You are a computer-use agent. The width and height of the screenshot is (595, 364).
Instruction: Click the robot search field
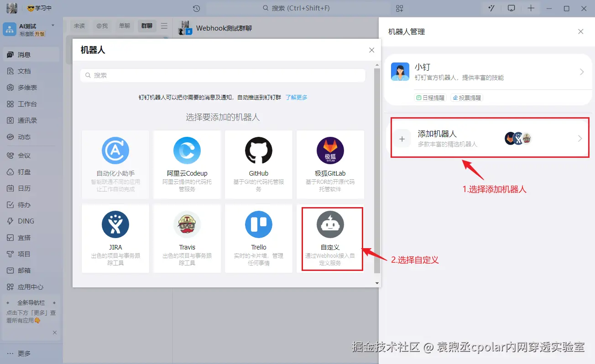(x=223, y=75)
